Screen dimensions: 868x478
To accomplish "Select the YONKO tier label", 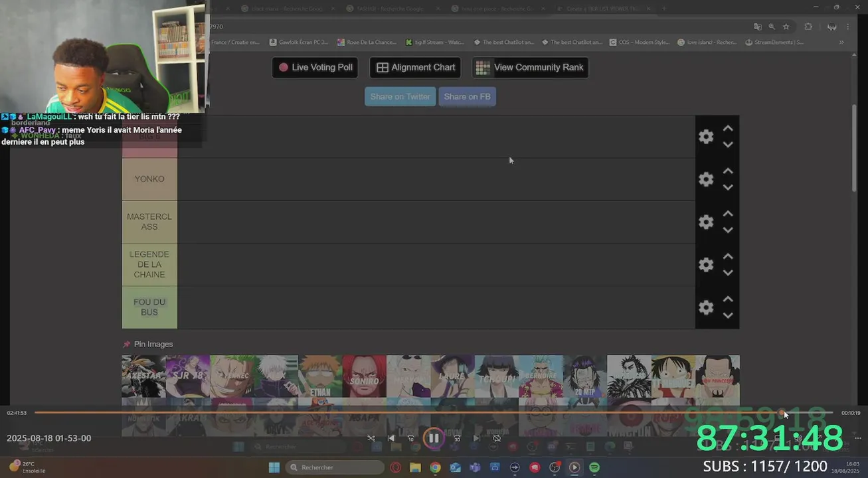I will click(x=149, y=179).
